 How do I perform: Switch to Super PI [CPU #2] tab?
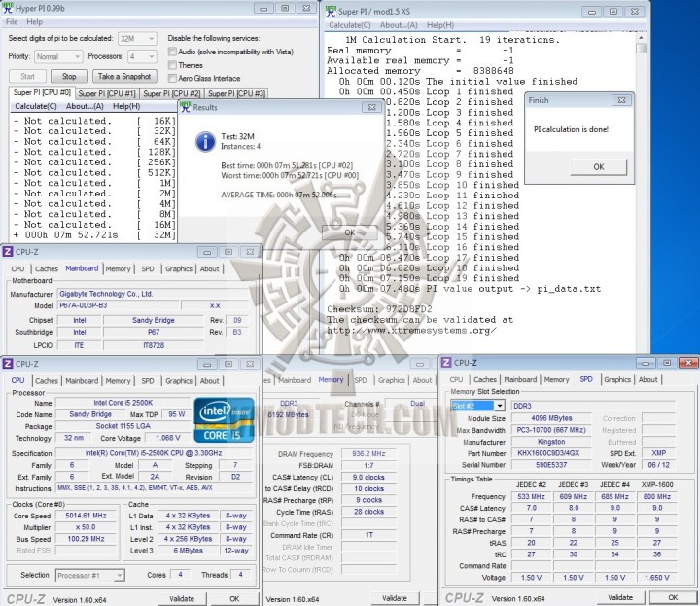point(171,93)
